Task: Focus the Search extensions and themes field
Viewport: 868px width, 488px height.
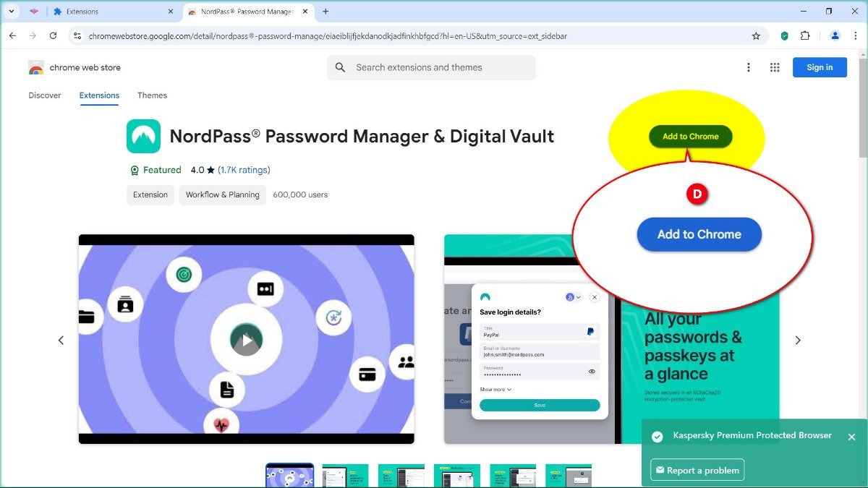Action: [x=431, y=67]
